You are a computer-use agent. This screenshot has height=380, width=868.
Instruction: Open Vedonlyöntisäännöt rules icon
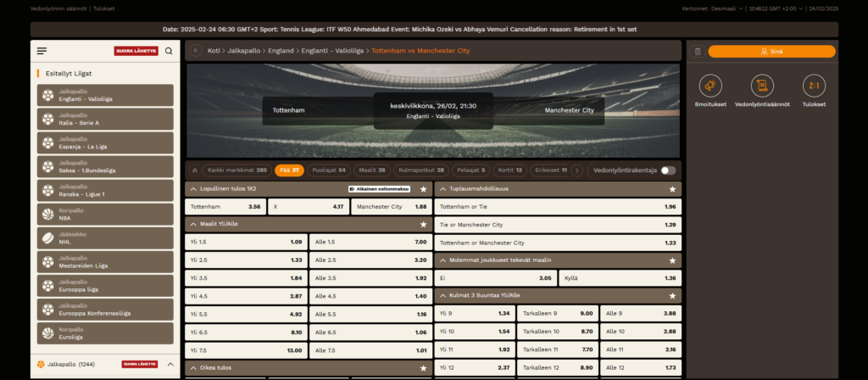pyautogui.click(x=762, y=86)
